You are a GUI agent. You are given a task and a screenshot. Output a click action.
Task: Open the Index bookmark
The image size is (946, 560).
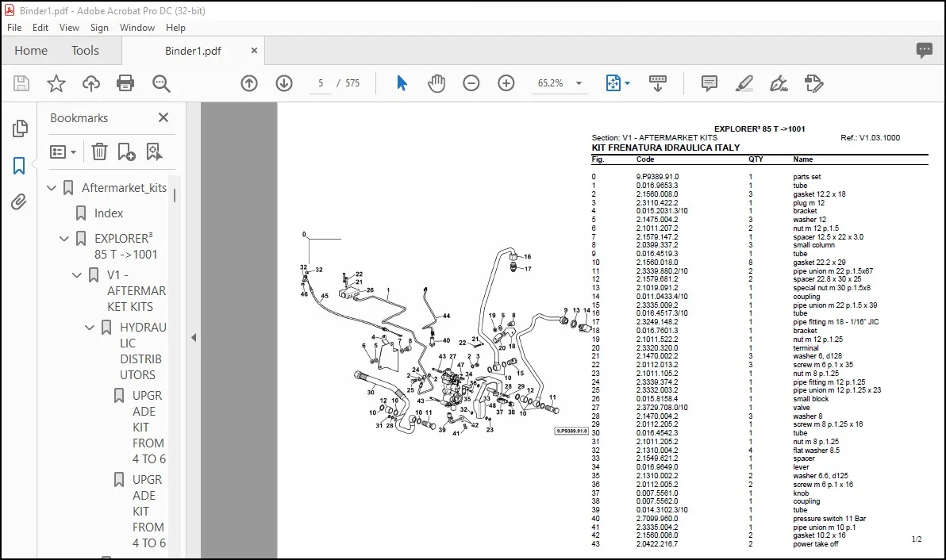click(109, 213)
